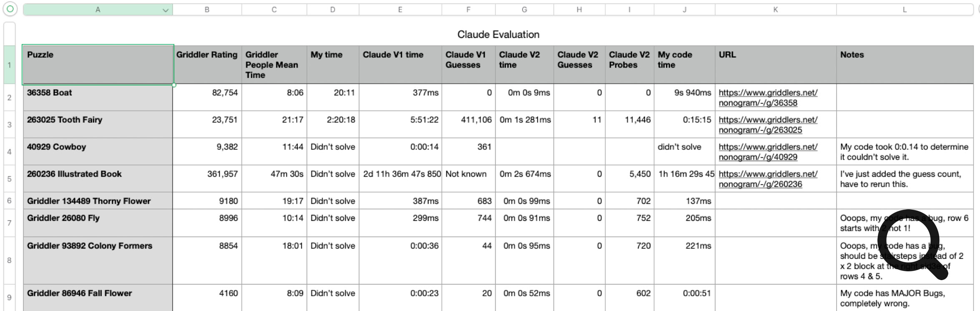Select row 2 header number
This screenshot has width=980, height=311.
pyautogui.click(x=9, y=98)
